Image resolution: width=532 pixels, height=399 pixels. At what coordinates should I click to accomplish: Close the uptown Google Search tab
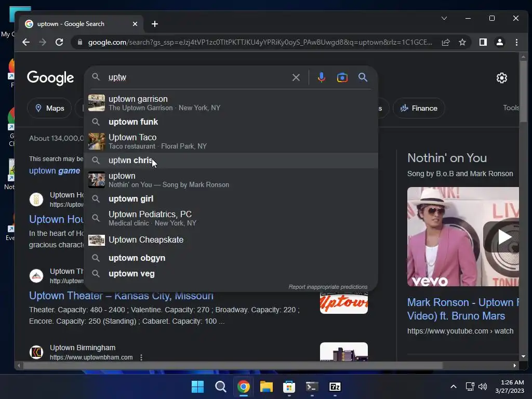coord(135,24)
